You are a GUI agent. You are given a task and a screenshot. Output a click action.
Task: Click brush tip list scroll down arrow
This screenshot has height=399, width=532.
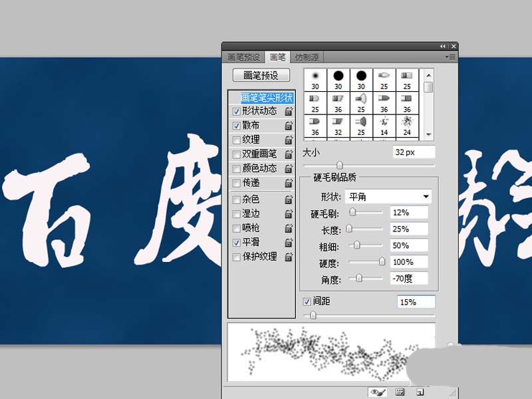tap(428, 135)
